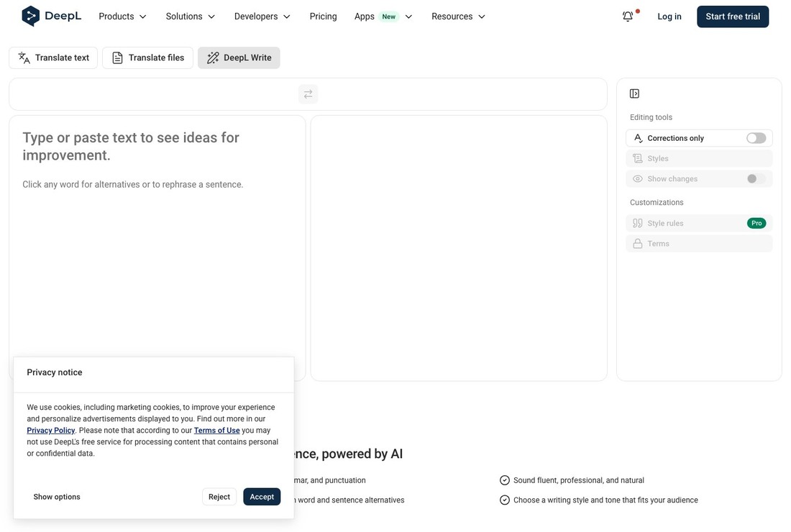The image size is (791, 532).
Task: Expand the Solutions dropdown menu
Action: coord(190,17)
